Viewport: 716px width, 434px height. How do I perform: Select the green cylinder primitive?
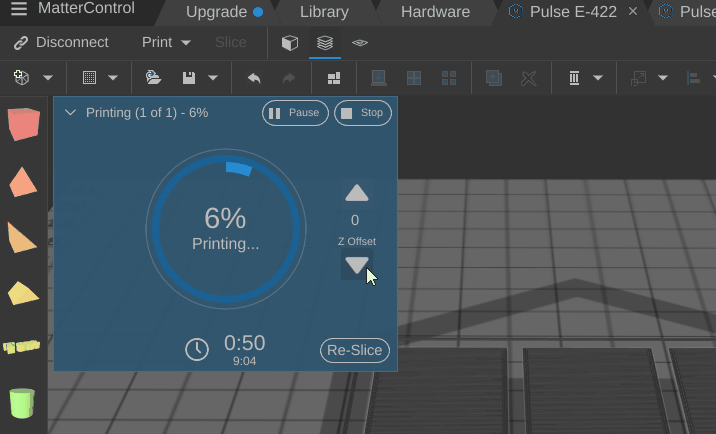click(x=22, y=403)
